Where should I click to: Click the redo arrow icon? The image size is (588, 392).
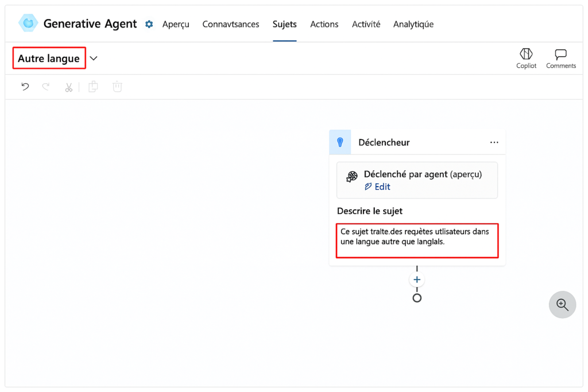(x=46, y=87)
